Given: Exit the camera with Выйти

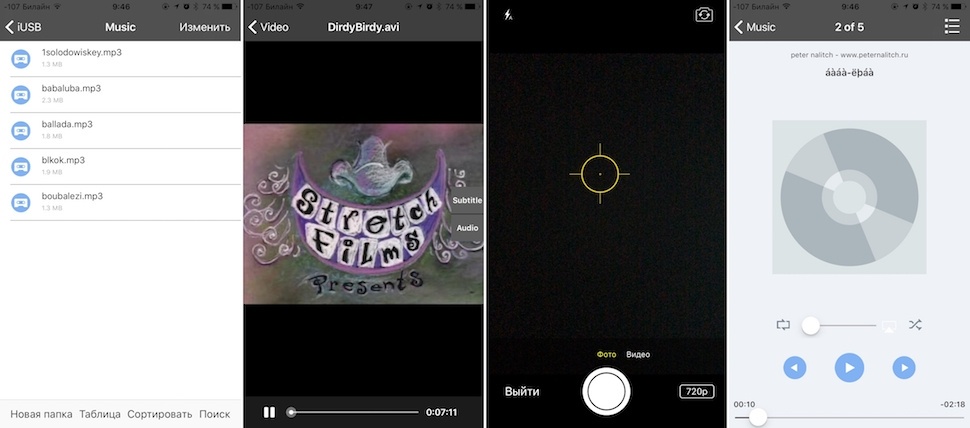Looking at the screenshot, I should pyautogui.click(x=522, y=392).
